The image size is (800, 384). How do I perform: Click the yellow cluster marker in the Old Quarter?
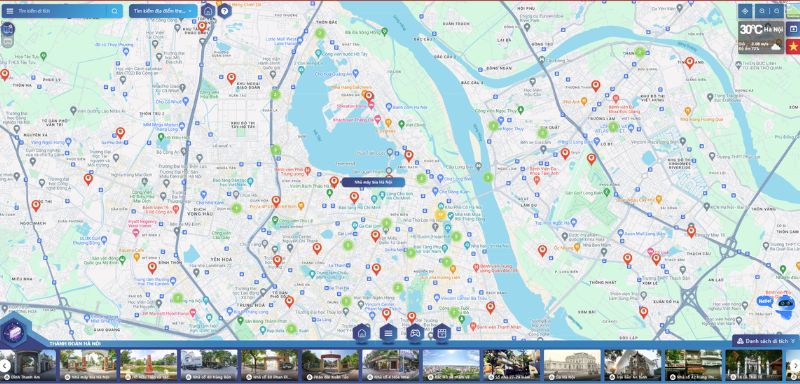(x=440, y=215)
